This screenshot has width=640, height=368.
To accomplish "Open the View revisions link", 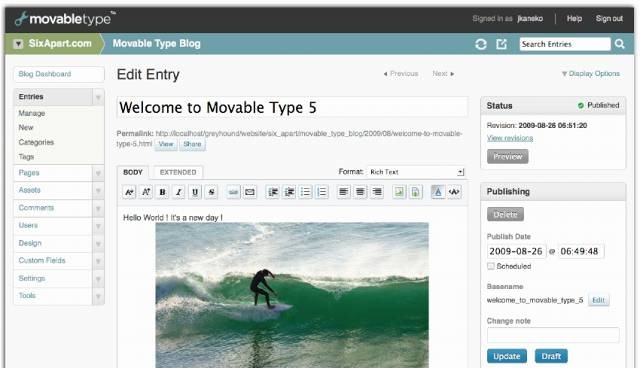I will click(510, 138).
